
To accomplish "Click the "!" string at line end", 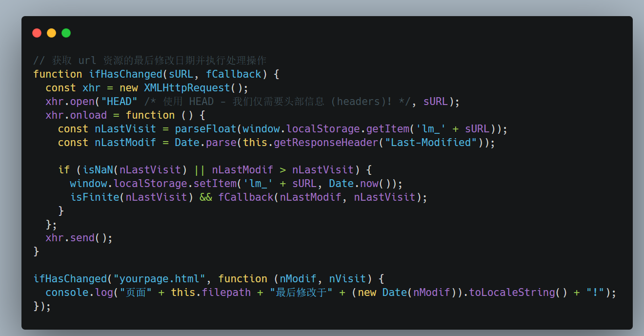I will pos(595,293).
